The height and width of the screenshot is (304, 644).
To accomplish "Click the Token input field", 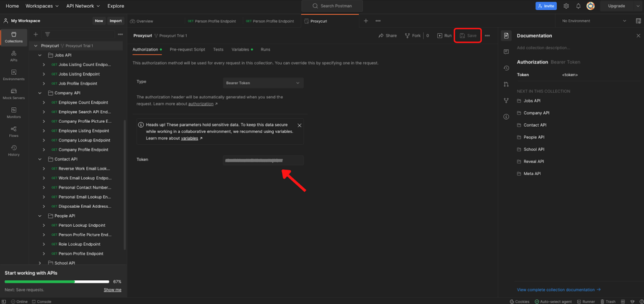I will (263, 160).
